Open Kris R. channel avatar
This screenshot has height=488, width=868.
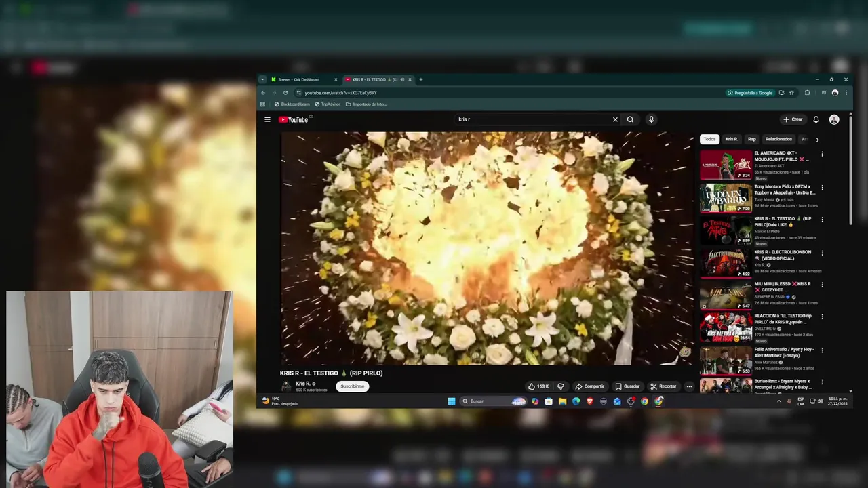click(x=286, y=386)
